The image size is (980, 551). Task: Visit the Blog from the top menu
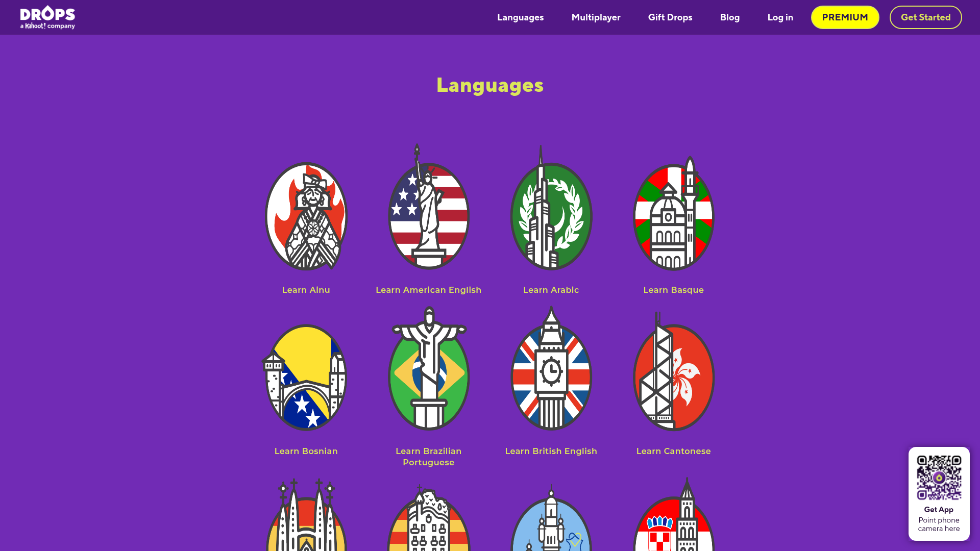[730, 17]
